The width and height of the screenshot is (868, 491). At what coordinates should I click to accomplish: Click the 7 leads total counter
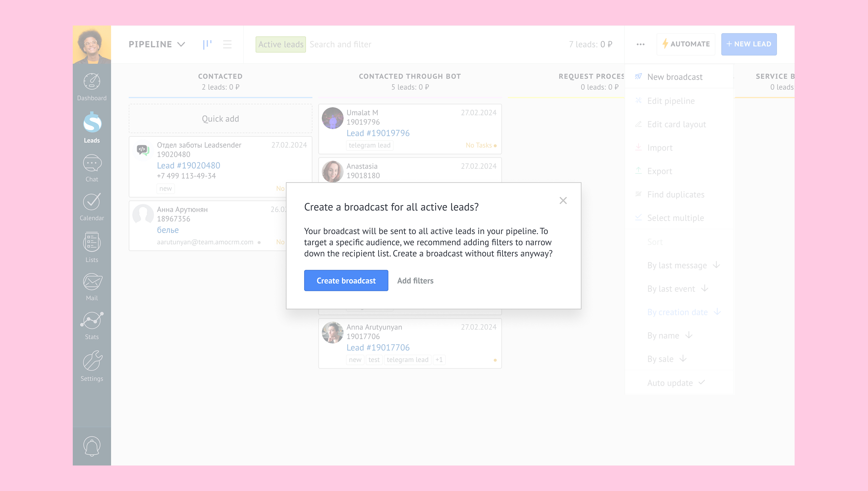click(590, 44)
